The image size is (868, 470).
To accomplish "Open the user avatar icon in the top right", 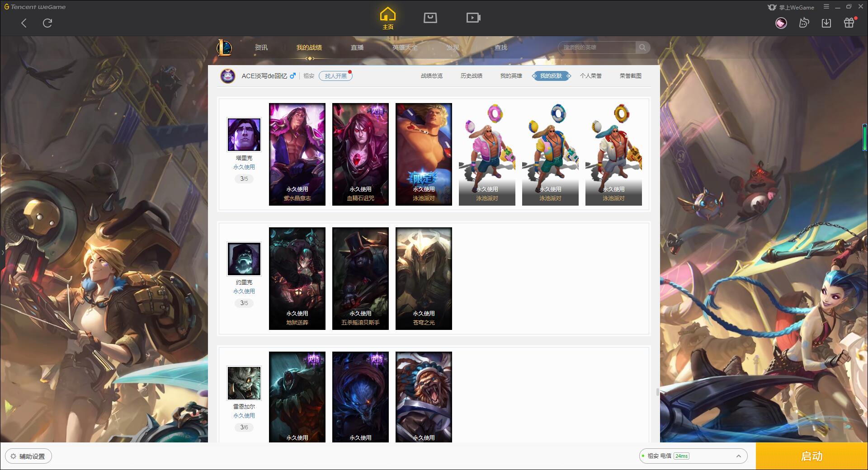I will (x=781, y=23).
